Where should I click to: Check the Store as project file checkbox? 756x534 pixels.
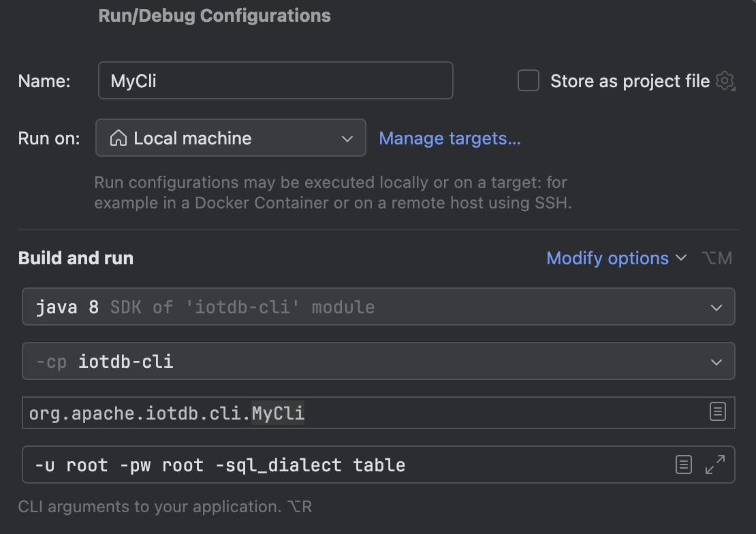528,80
